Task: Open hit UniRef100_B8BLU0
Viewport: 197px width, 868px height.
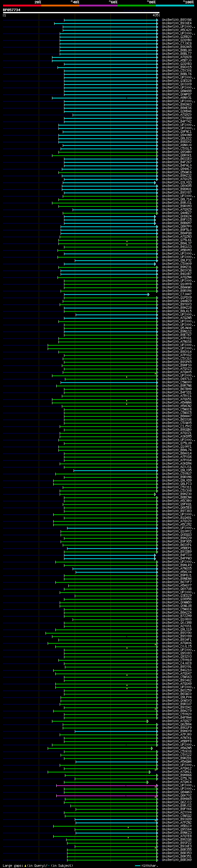Action: tap(176, 50)
